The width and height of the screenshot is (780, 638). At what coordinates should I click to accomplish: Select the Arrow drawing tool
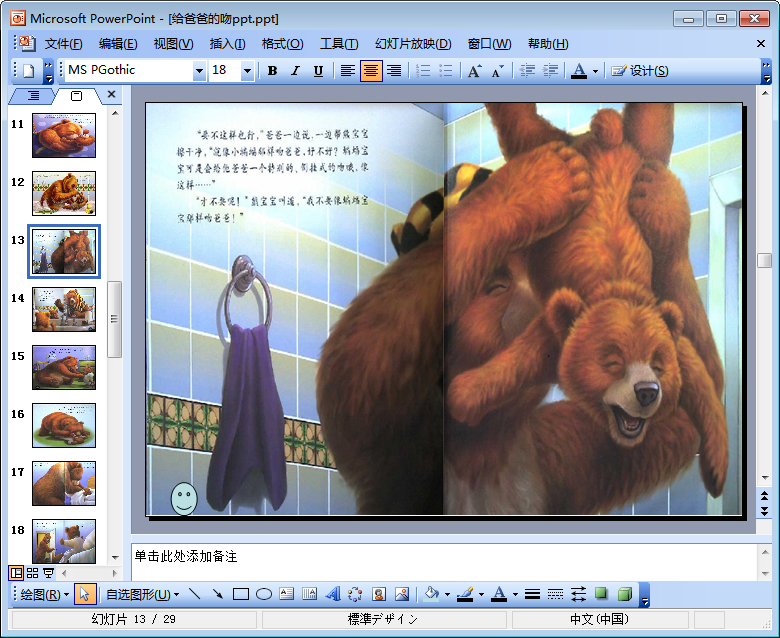(x=217, y=594)
